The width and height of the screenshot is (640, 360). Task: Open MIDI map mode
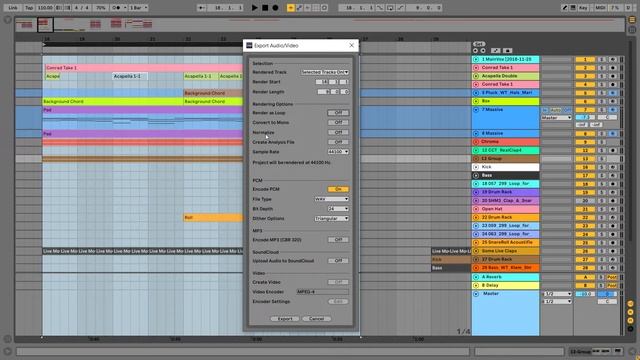[x=600, y=8]
